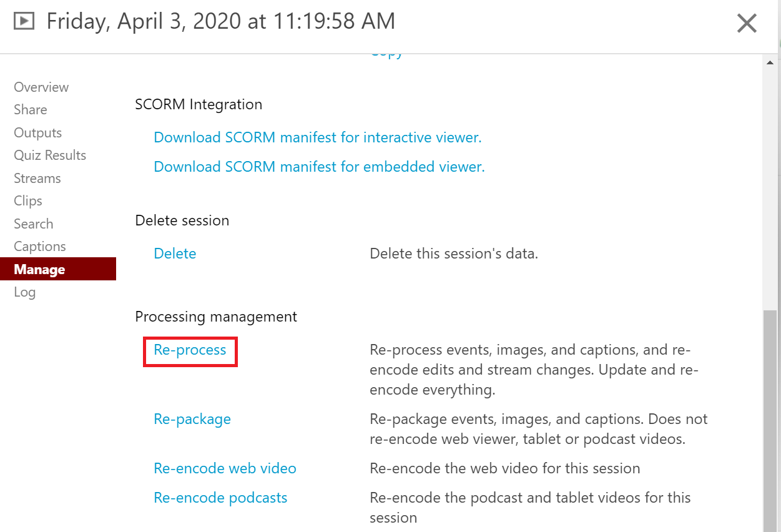
Task: Switch to the Outputs tab
Action: 38,132
